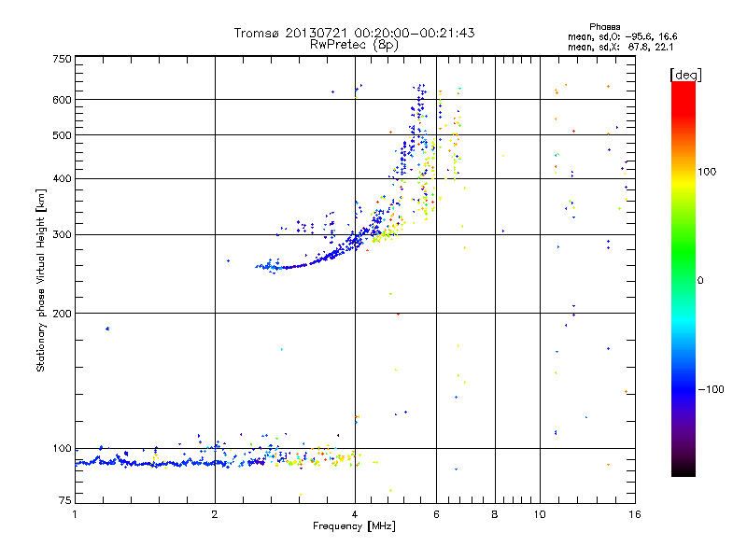Viewport: 747px width, 560px height.
Task: Click the y-axis tick label '200'
Action: [62, 314]
